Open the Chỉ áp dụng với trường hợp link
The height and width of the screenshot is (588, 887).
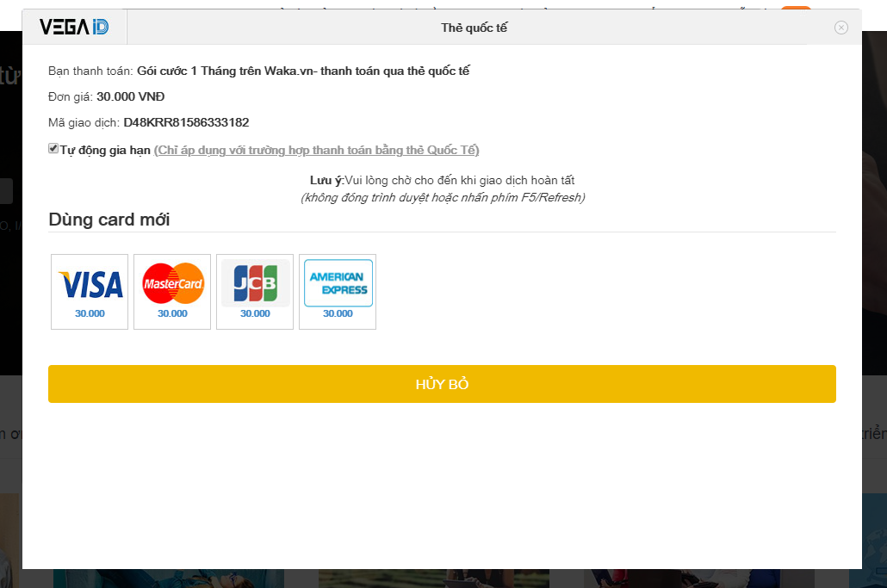(316, 150)
